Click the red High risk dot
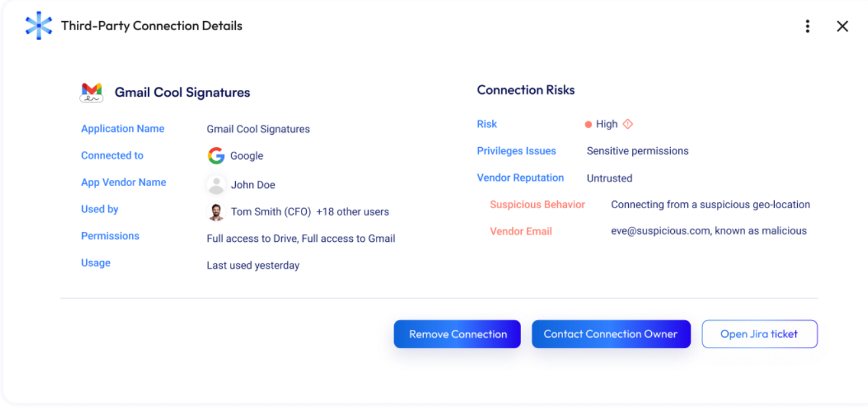This screenshot has height=410, width=868. pyautogui.click(x=589, y=124)
